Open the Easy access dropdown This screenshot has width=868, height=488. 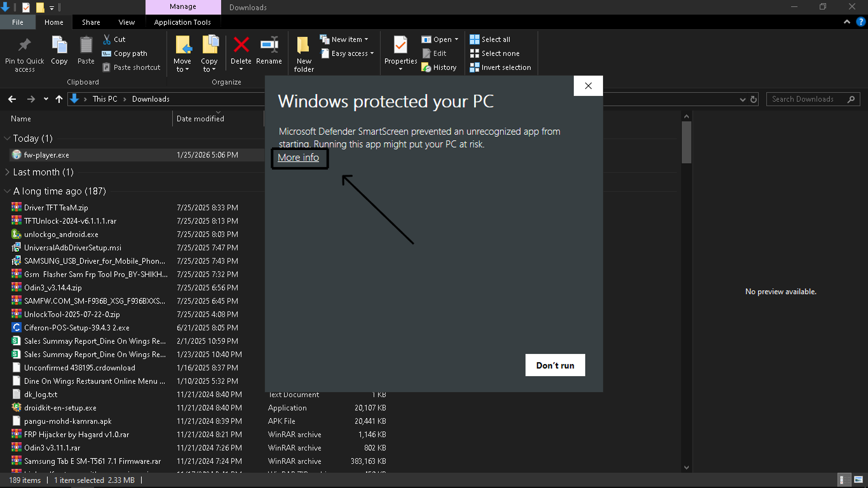(x=347, y=53)
